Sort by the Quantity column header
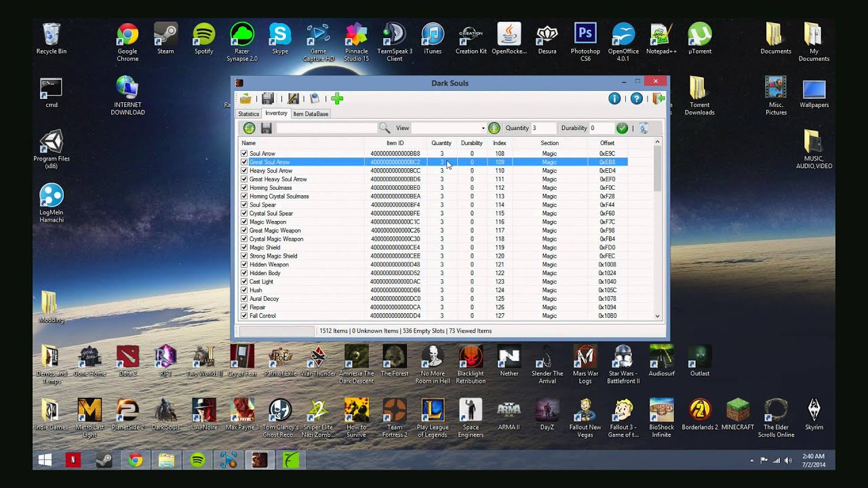Screen dimensions: 868x488 (x=441, y=143)
